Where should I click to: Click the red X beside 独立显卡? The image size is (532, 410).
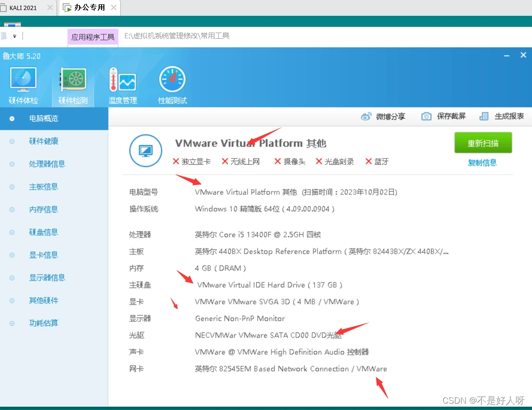pyautogui.click(x=176, y=161)
